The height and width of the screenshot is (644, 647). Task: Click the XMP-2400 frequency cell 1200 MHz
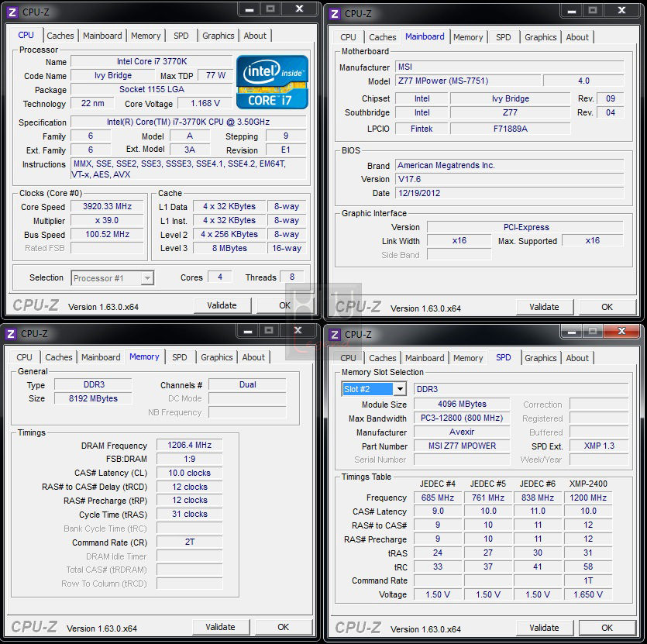[x=588, y=498]
